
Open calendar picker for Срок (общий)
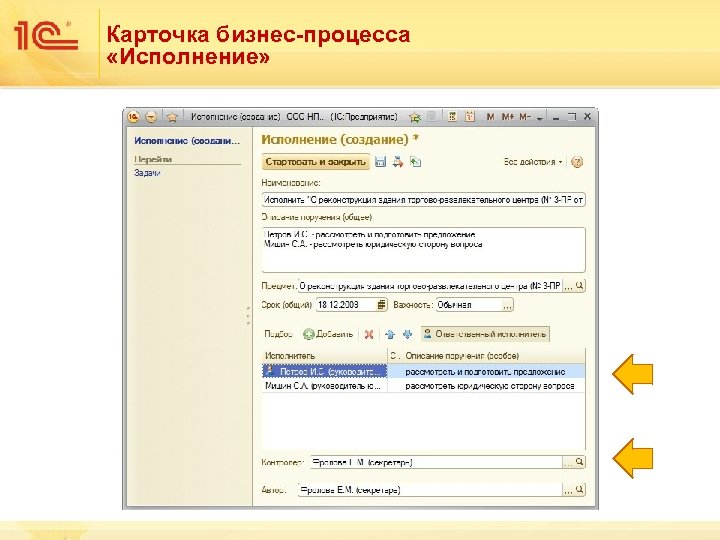click(x=381, y=304)
